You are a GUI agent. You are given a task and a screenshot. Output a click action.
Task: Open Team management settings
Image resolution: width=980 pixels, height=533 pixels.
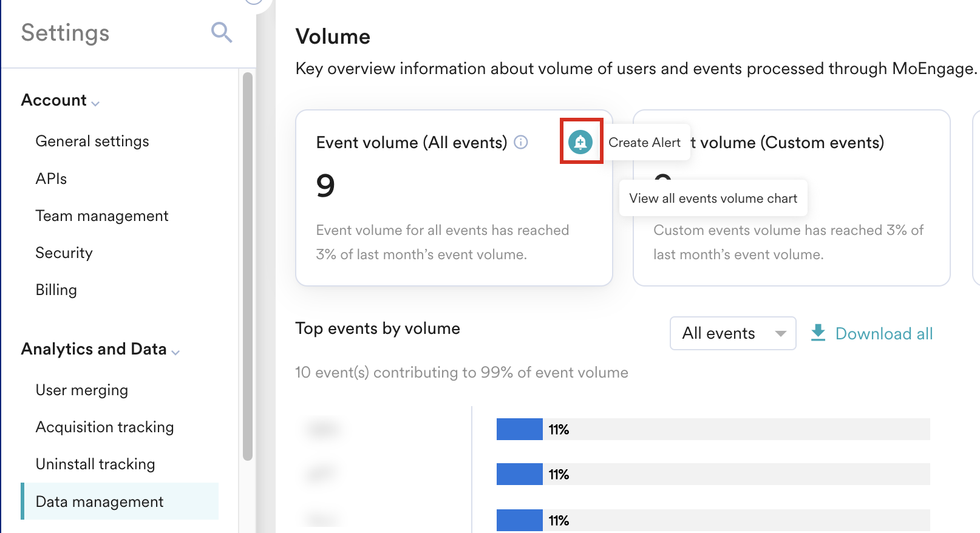(x=102, y=216)
